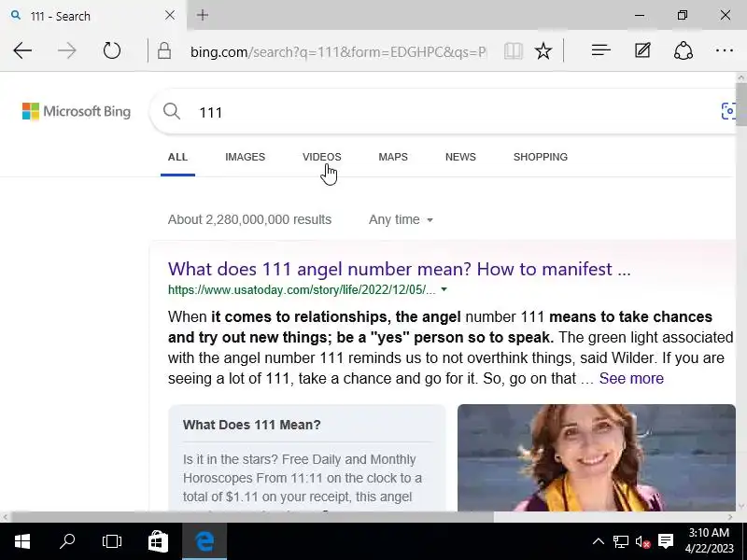Click the horizontal scrollbar thumb

coord(252,517)
